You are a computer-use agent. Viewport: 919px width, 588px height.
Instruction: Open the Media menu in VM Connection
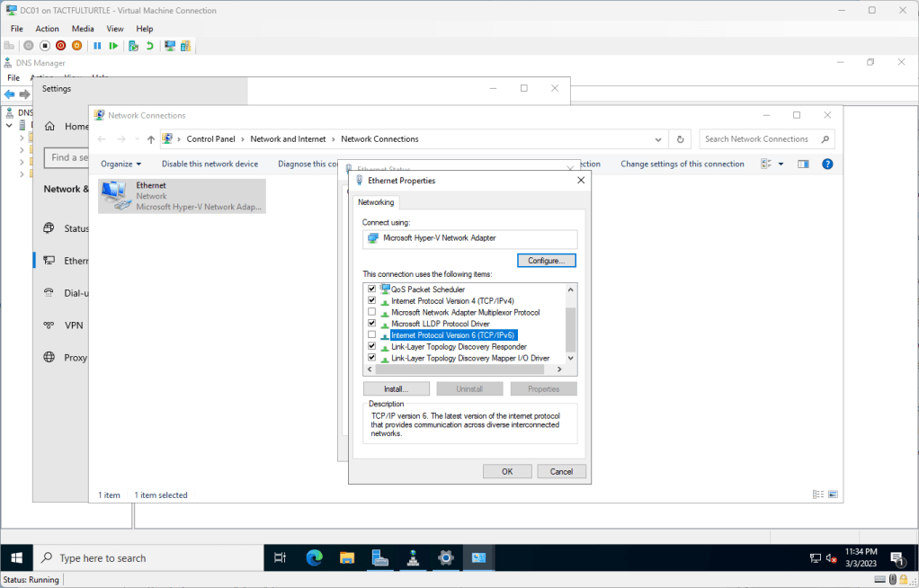click(82, 29)
